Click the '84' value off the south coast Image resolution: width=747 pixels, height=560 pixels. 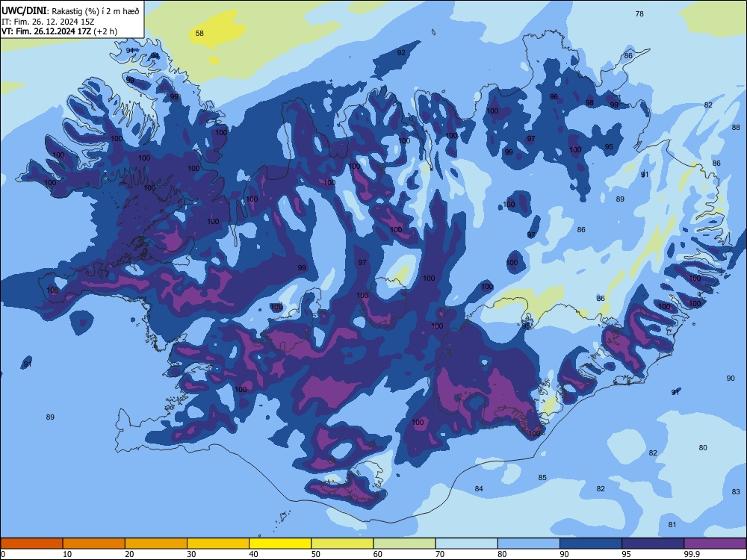pos(479,488)
